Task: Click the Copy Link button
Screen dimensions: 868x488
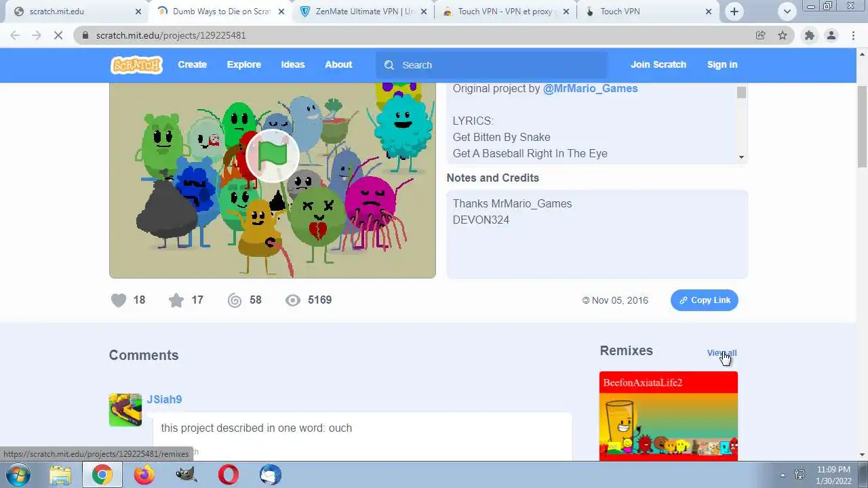Action: point(705,300)
